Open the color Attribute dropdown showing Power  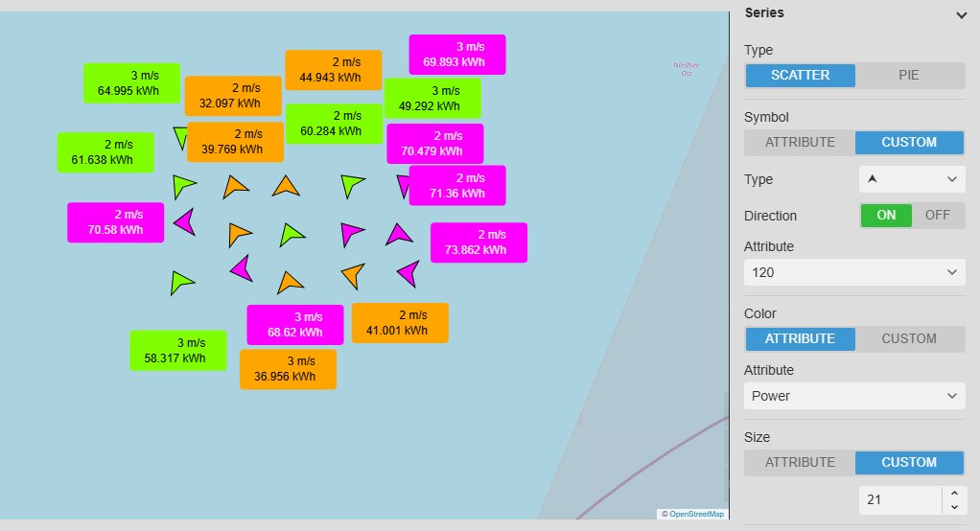click(854, 396)
